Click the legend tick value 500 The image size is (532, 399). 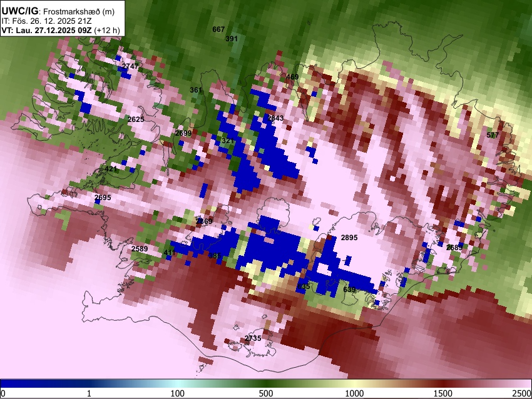(x=266, y=393)
